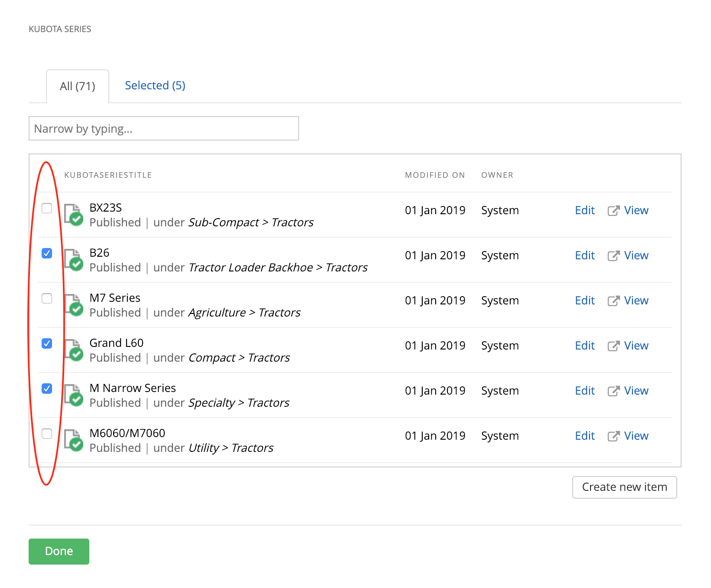View the BX23S item
Image resolution: width=711 pixels, height=588 pixels.
[636, 210]
